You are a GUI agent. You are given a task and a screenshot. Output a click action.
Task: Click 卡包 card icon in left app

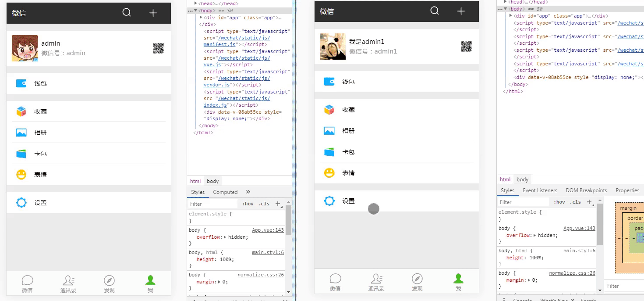21,154
